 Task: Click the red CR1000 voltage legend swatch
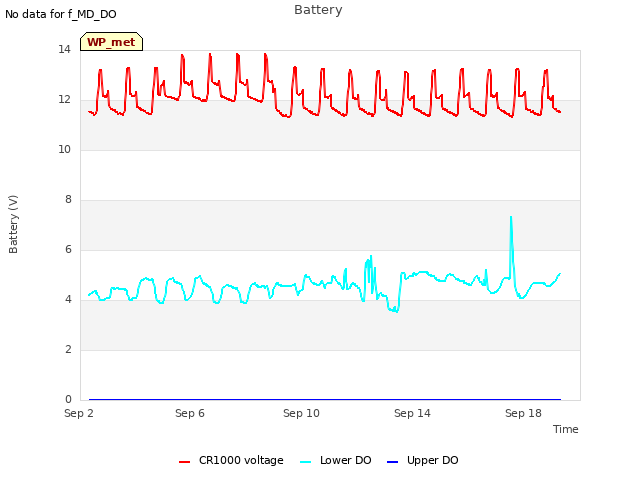coord(184,462)
